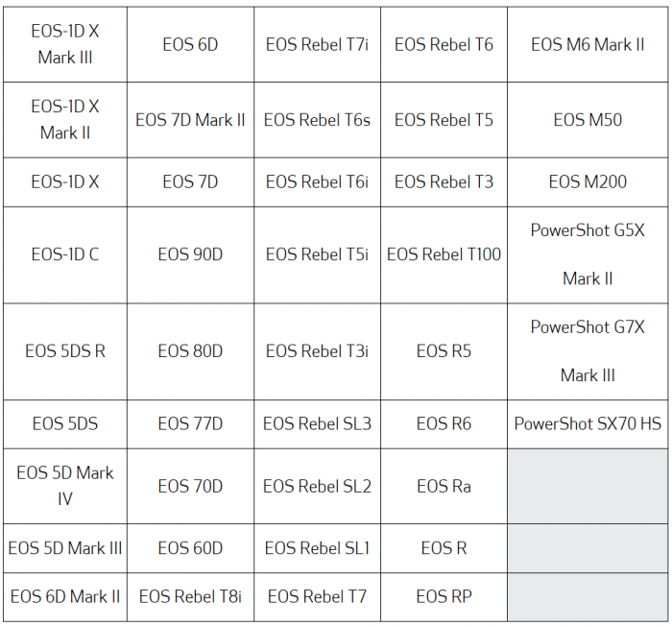The image size is (672, 626).
Task: Click the EOS 5DS R cell
Action: [x=65, y=351]
